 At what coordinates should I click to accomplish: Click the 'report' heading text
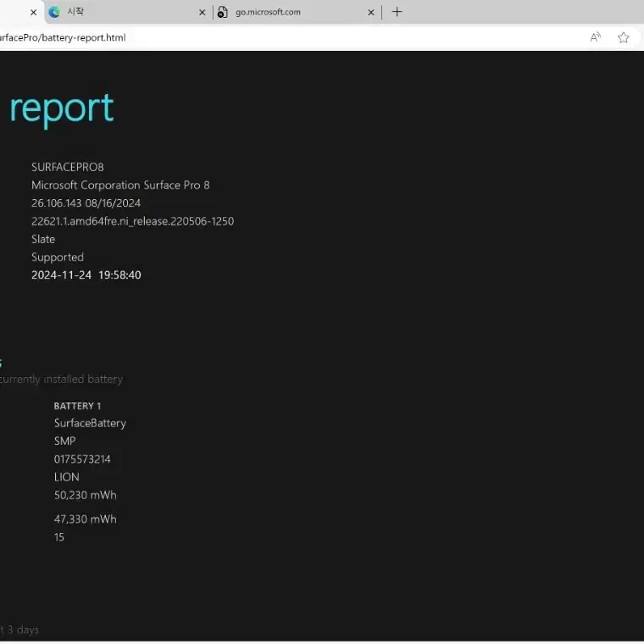(62, 108)
